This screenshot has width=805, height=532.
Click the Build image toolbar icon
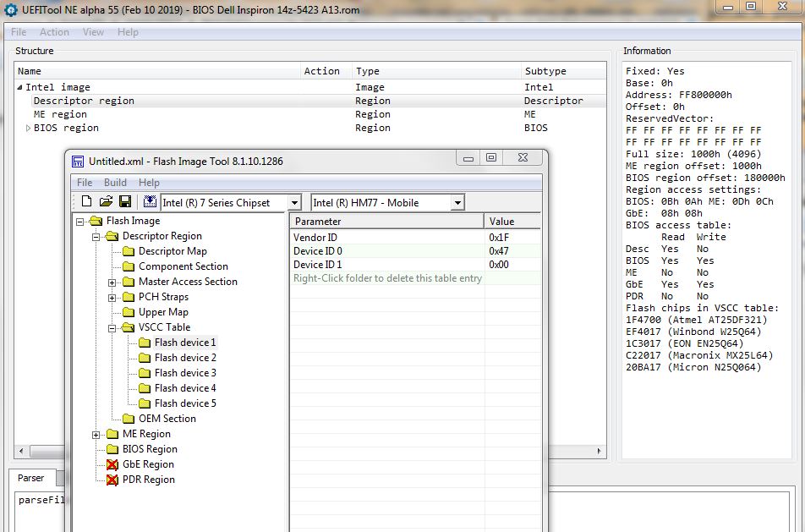click(150, 202)
